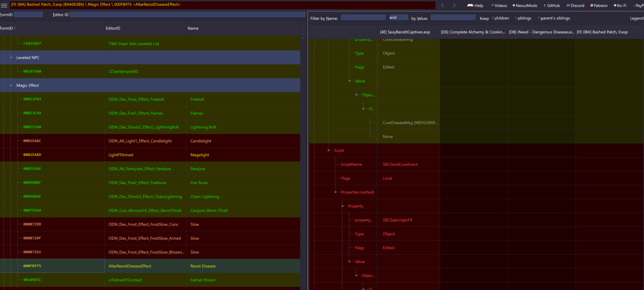Select record 00109D7C crFalmerFFContact

150,280
